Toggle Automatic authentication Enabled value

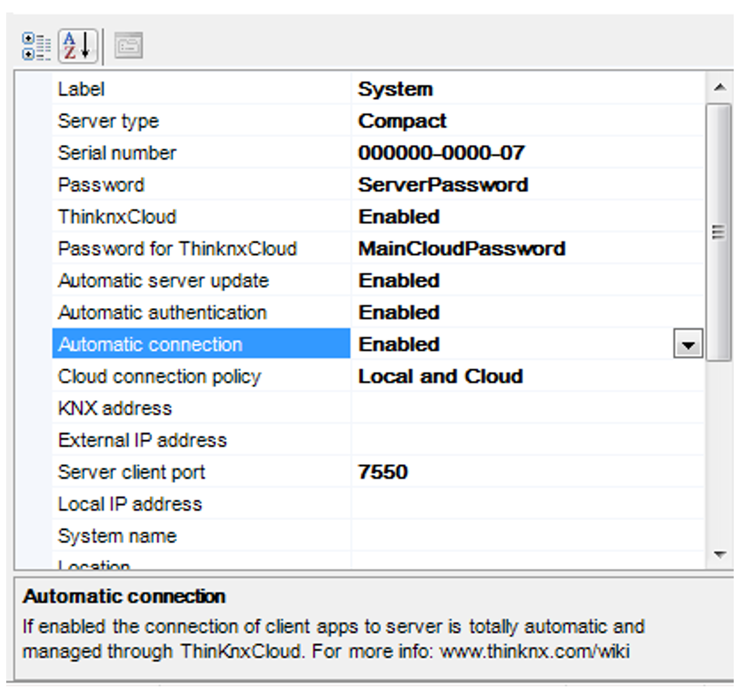tap(399, 312)
